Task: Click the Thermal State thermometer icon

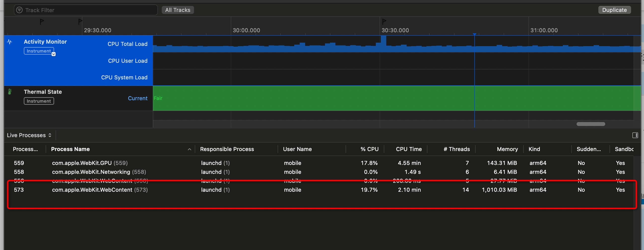Action: pos(10,92)
